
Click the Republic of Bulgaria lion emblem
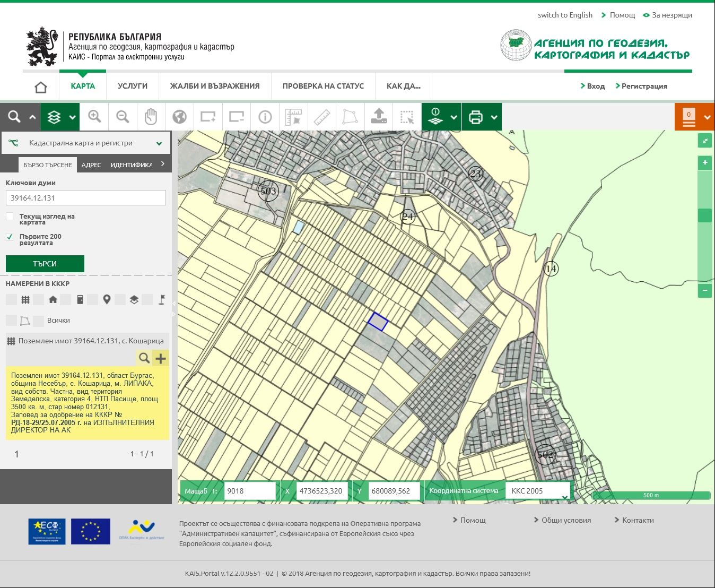(42, 47)
